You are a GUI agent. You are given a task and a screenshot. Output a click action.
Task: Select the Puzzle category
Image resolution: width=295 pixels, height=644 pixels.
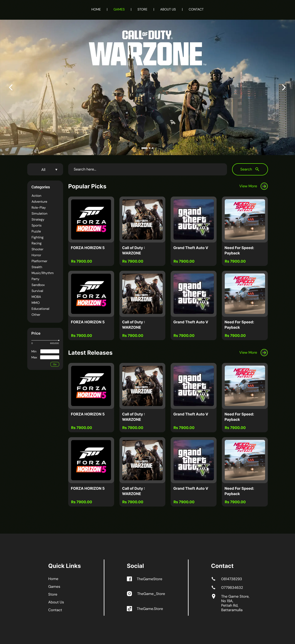(36, 231)
